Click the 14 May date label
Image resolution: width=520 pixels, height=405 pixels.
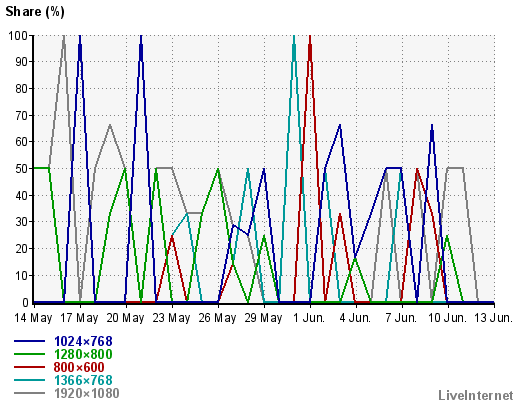pyautogui.click(x=33, y=318)
